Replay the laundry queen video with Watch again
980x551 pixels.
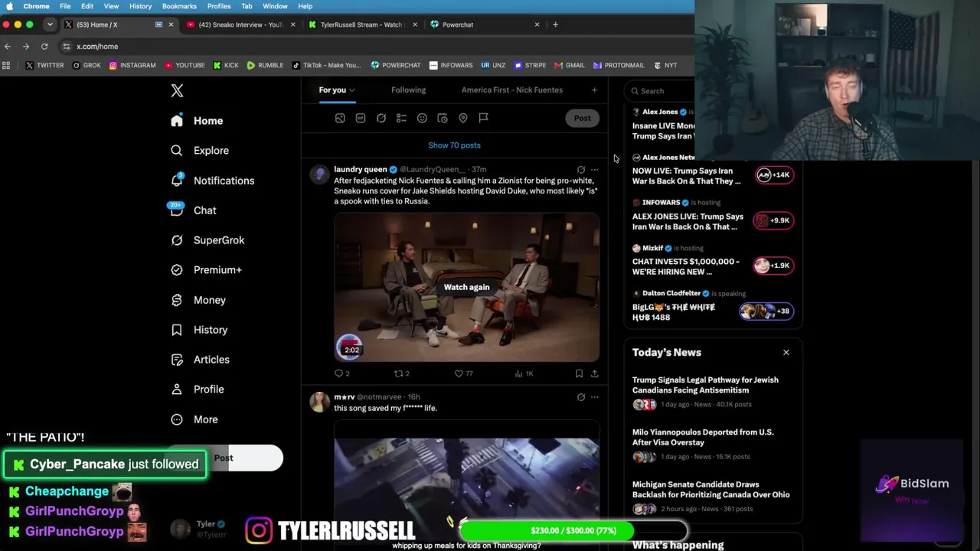pyautogui.click(x=466, y=287)
